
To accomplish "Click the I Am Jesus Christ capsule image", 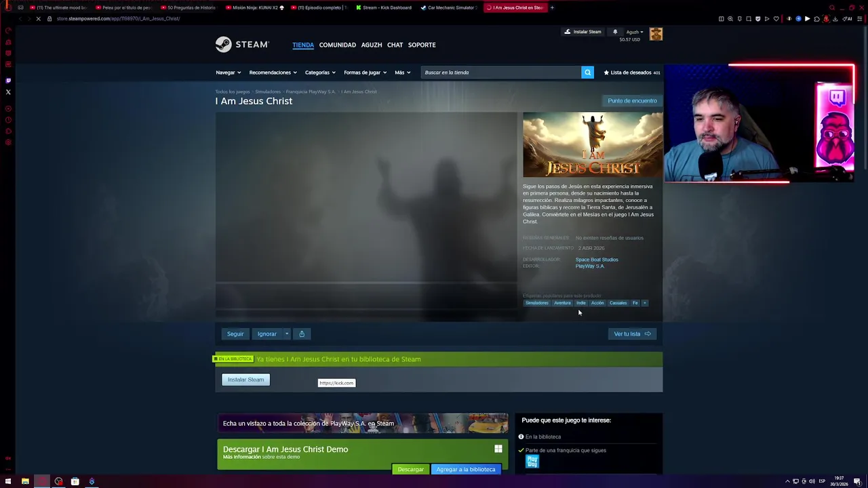I will click(x=593, y=144).
